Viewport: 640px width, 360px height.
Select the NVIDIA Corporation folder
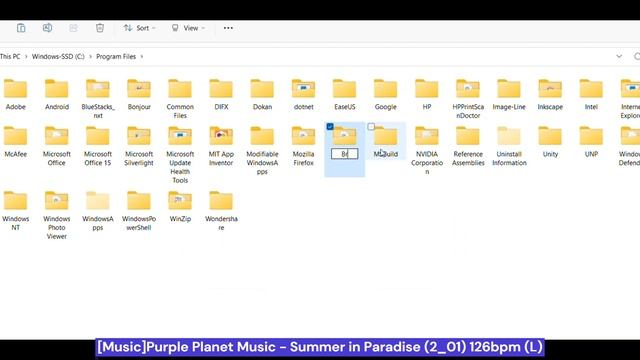[x=427, y=151]
